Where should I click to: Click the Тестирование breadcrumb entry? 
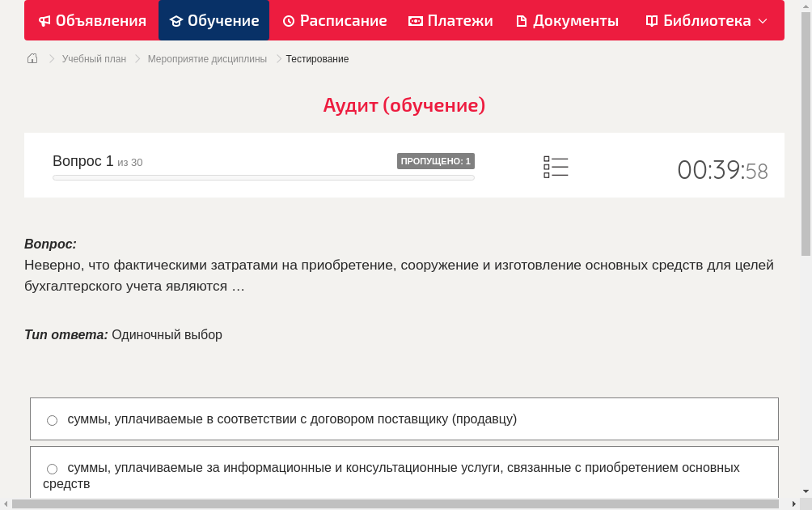coord(316,58)
